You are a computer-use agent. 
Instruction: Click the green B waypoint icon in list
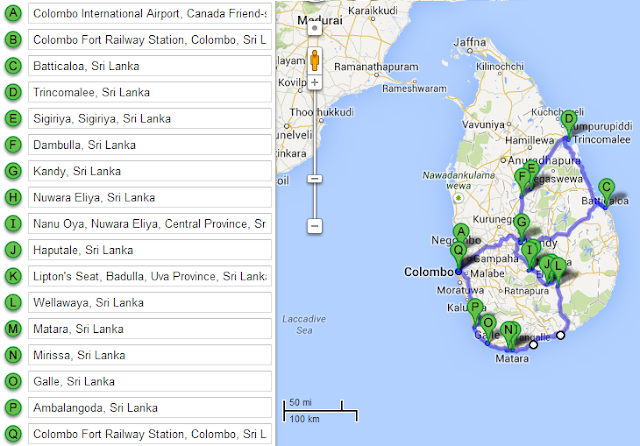(13, 40)
